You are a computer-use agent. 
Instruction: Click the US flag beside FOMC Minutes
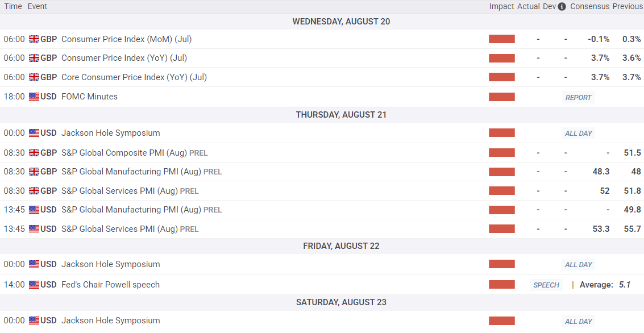(x=34, y=97)
